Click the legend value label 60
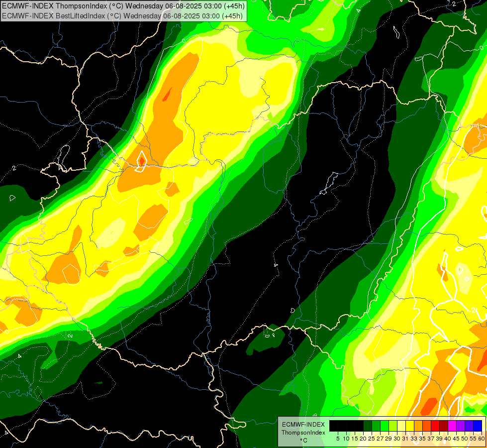Image resolution: width=487 pixels, height=448 pixels. (x=482, y=439)
